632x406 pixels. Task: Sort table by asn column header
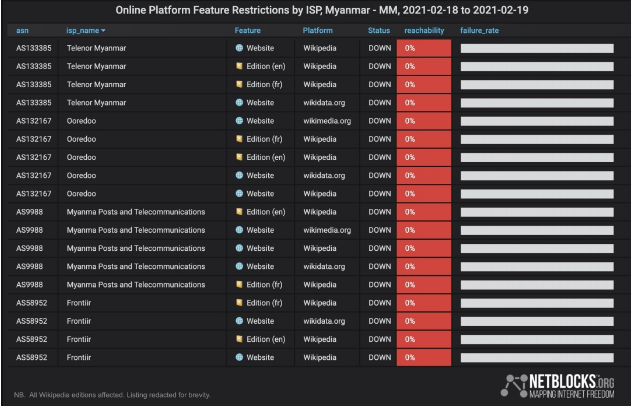click(22, 31)
